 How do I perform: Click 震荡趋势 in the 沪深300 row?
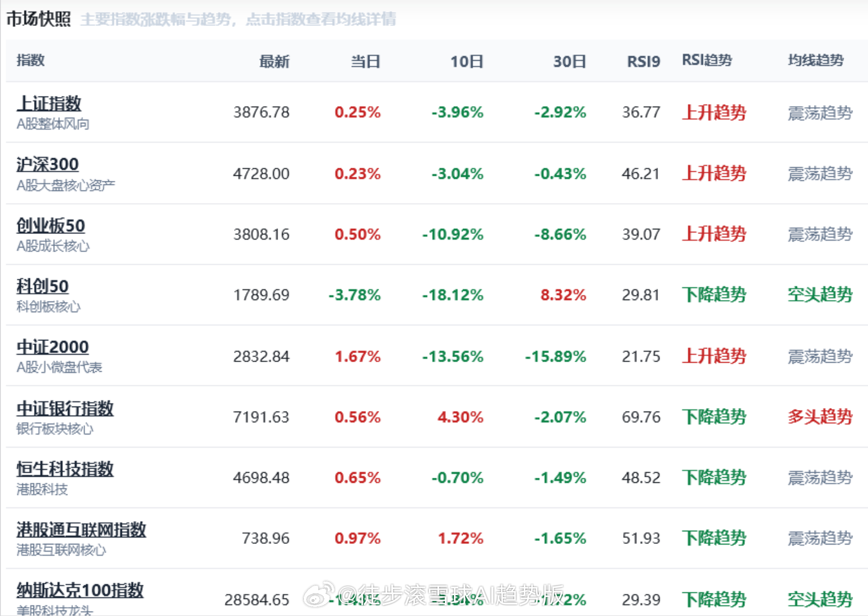click(x=820, y=174)
